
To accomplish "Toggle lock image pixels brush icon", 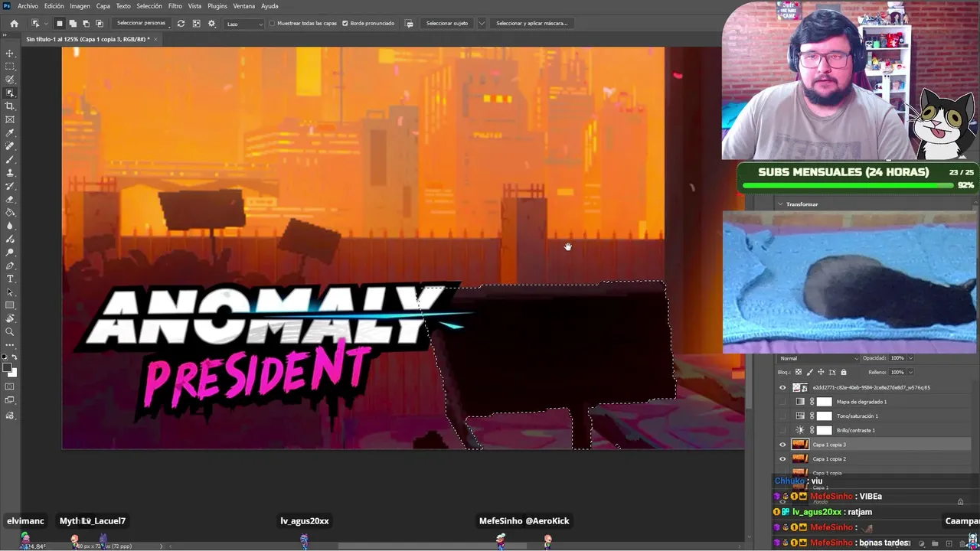I will point(810,373).
